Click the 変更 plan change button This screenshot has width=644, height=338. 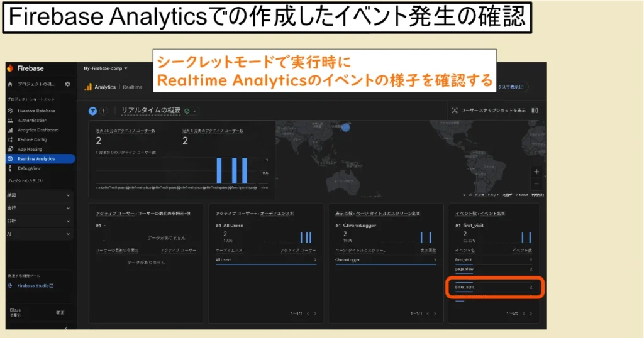coord(60,313)
